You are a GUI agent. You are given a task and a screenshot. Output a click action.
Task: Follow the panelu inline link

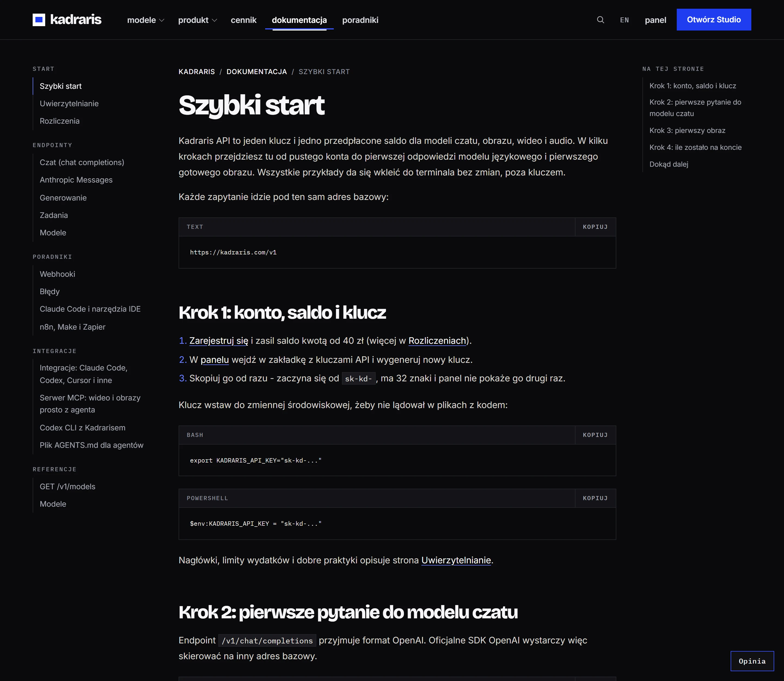click(x=215, y=360)
